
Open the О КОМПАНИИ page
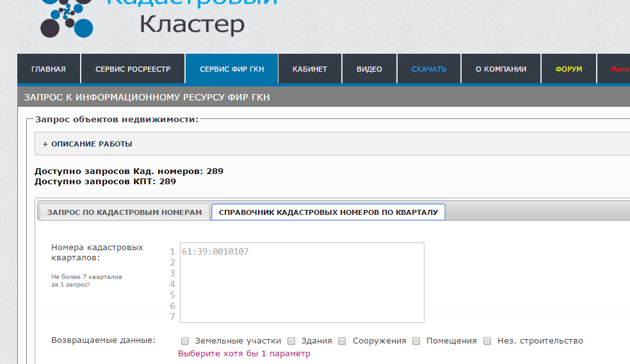pyautogui.click(x=501, y=69)
